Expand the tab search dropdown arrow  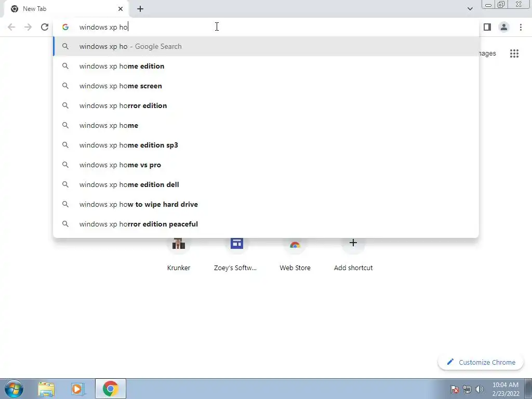(x=470, y=9)
